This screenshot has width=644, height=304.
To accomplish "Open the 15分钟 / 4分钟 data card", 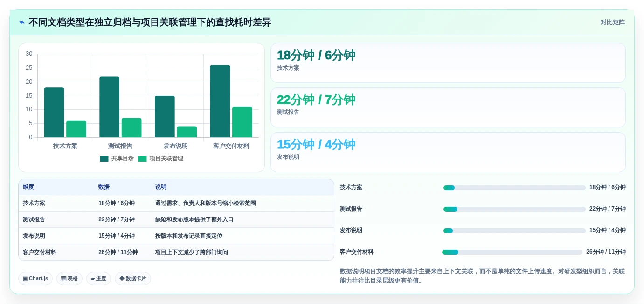I will click(448, 152).
